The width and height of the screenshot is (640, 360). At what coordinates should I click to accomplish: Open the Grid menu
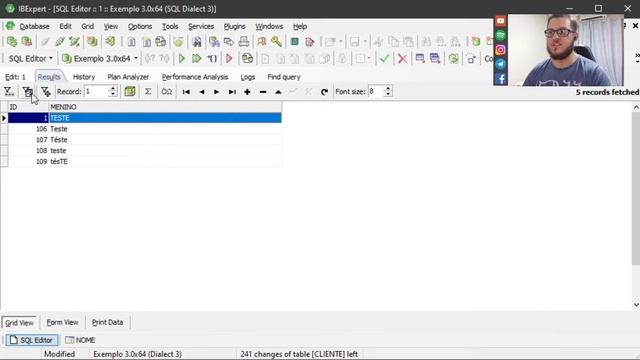[x=87, y=27]
